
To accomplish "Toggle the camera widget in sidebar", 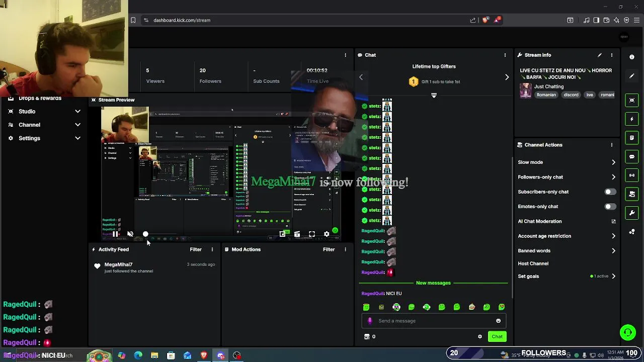I will point(632,194).
